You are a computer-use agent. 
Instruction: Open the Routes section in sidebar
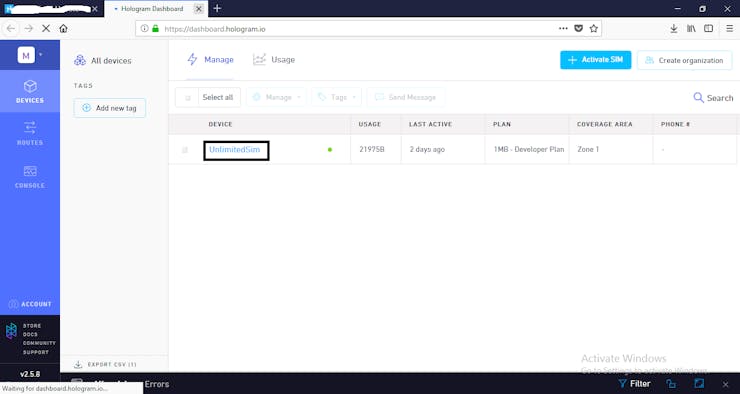coord(30,134)
